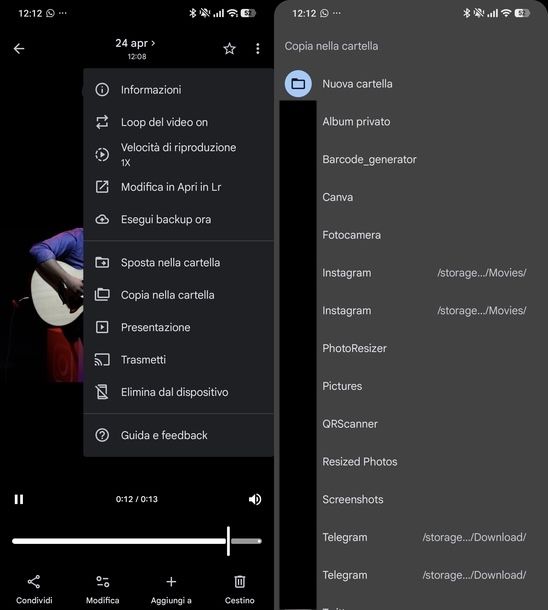Screen dimensions: 548x610
Task: Click the cast screen icon
Action: pos(102,360)
